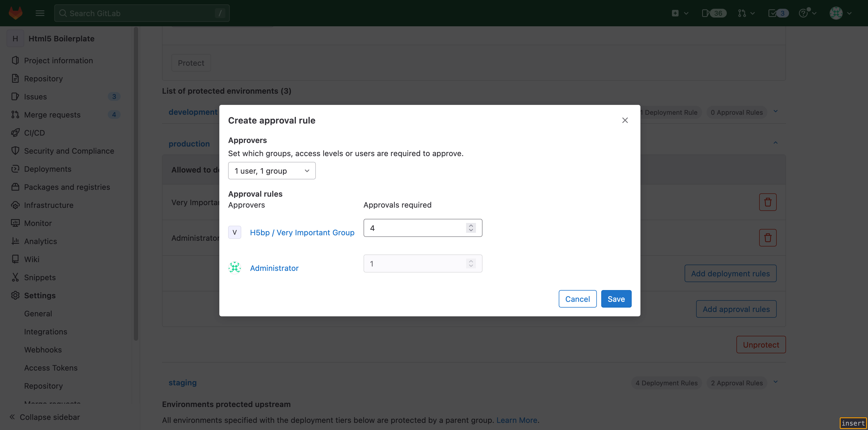
Task: Open the Webhooks settings entry
Action: tap(43, 349)
